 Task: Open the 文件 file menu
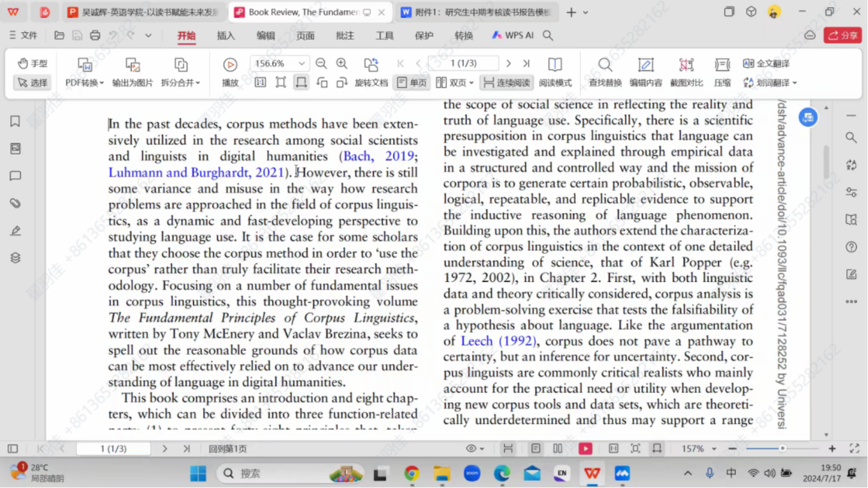click(23, 36)
